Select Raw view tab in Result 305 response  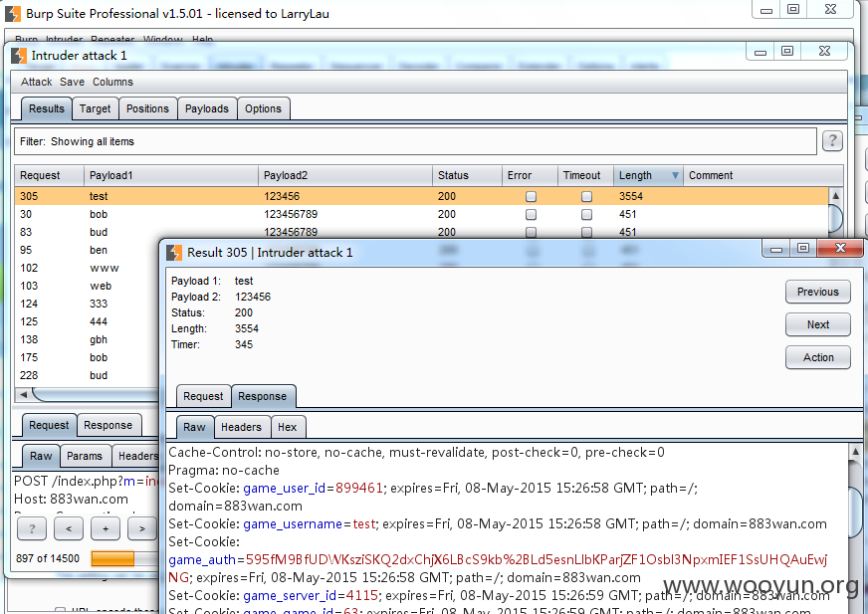coord(194,428)
